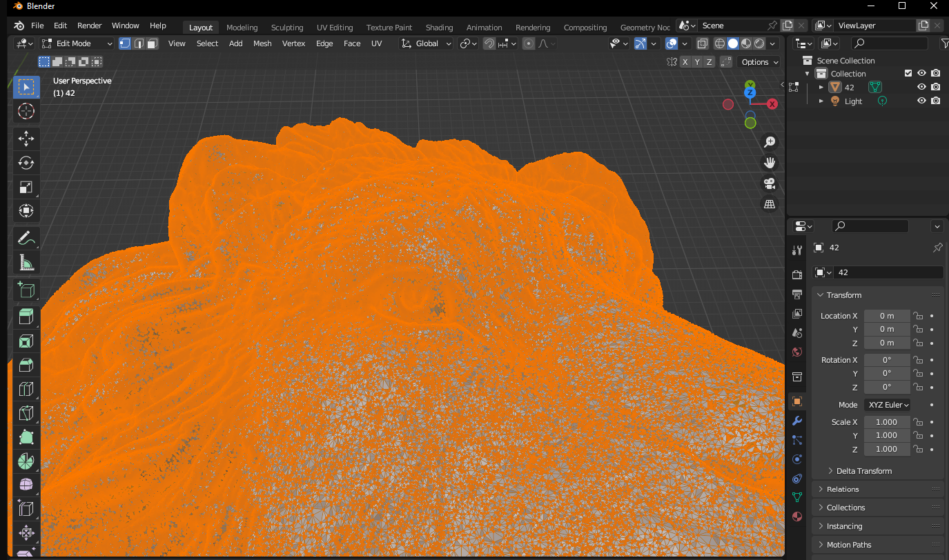Open the Modifier properties wrench tab

pyautogui.click(x=797, y=421)
